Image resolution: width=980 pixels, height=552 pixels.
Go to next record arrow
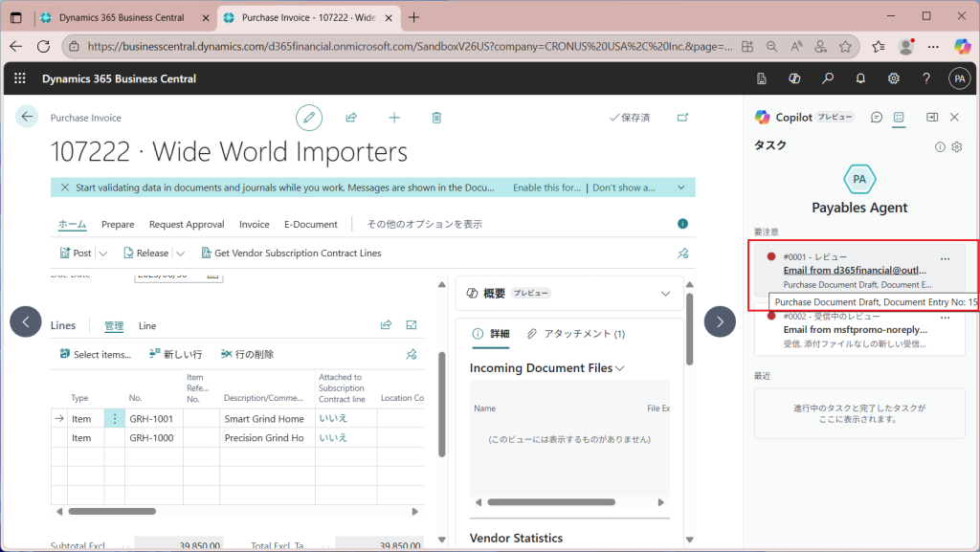(x=720, y=321)
